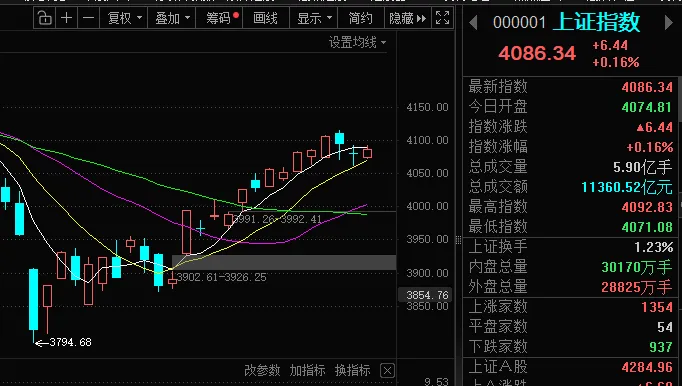This screenshot has height=386, width=682.
Task: Click the 内盘总量 value 30170万手
Action: pos(637,267)
